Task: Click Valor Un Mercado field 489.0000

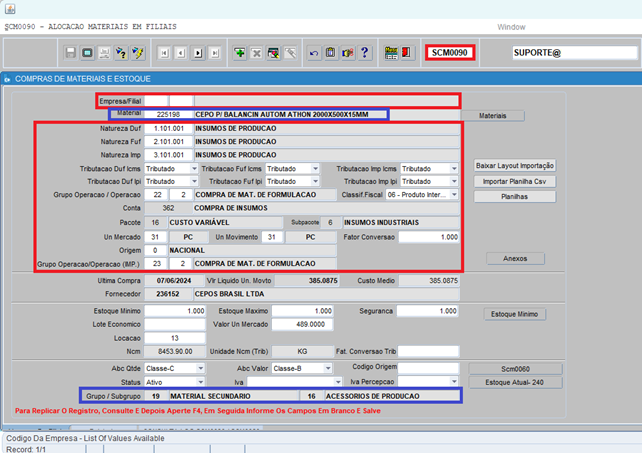Action: coord(302,324)
